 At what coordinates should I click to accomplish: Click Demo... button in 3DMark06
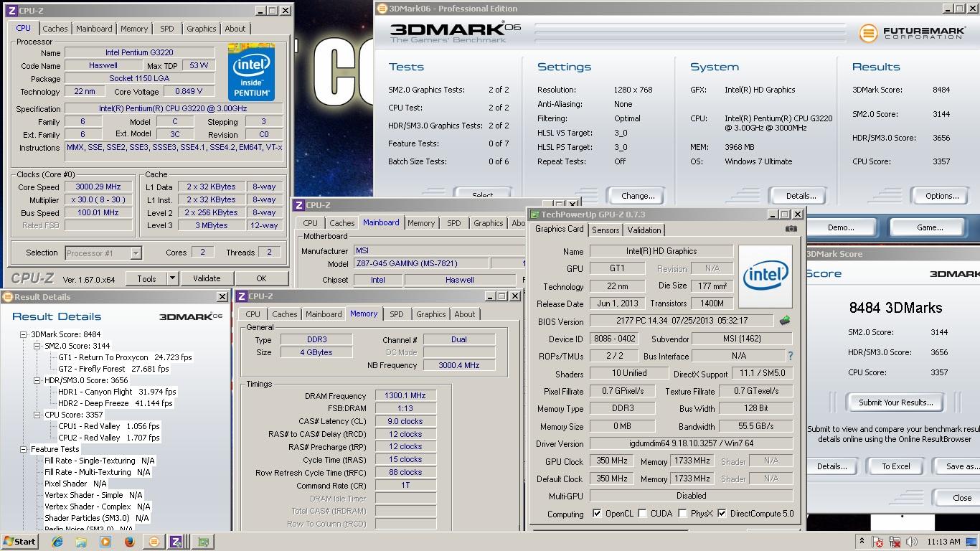pyautogui.click(x=841, y=227)
